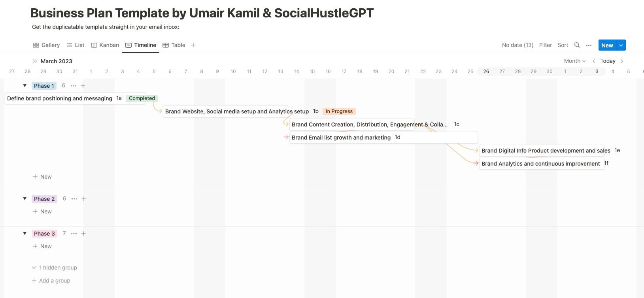Switch to the Kanban view tab
This screenshot has width=644, height=298.
coord(105,45)
